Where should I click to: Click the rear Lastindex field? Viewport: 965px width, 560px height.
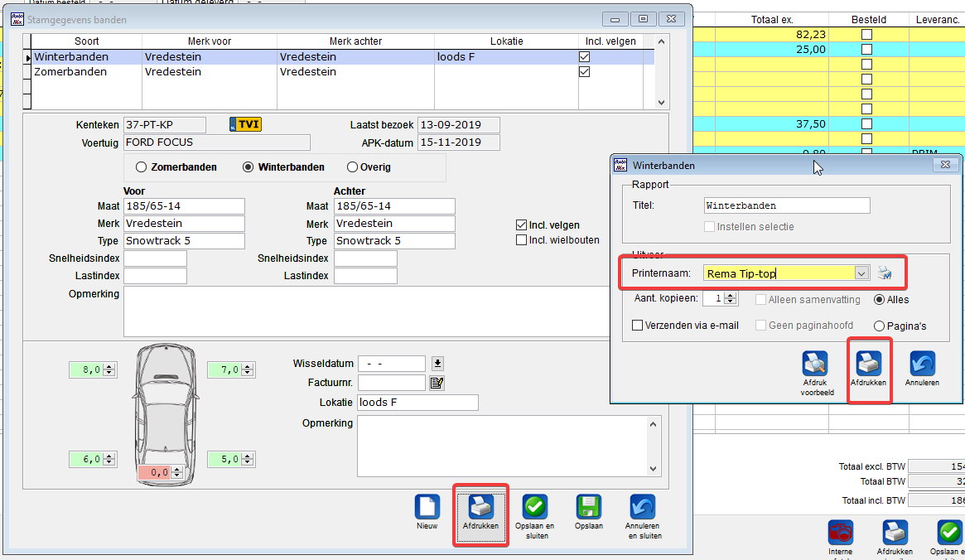tap(365, 276)
